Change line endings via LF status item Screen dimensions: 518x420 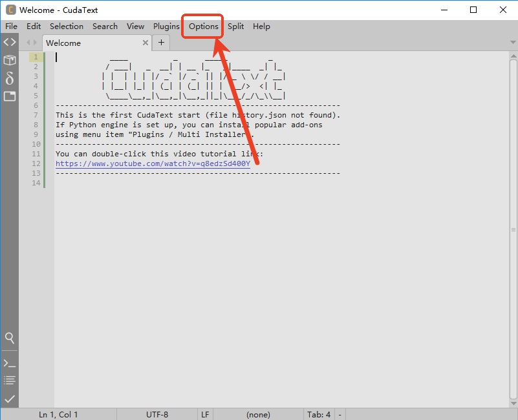204,414
